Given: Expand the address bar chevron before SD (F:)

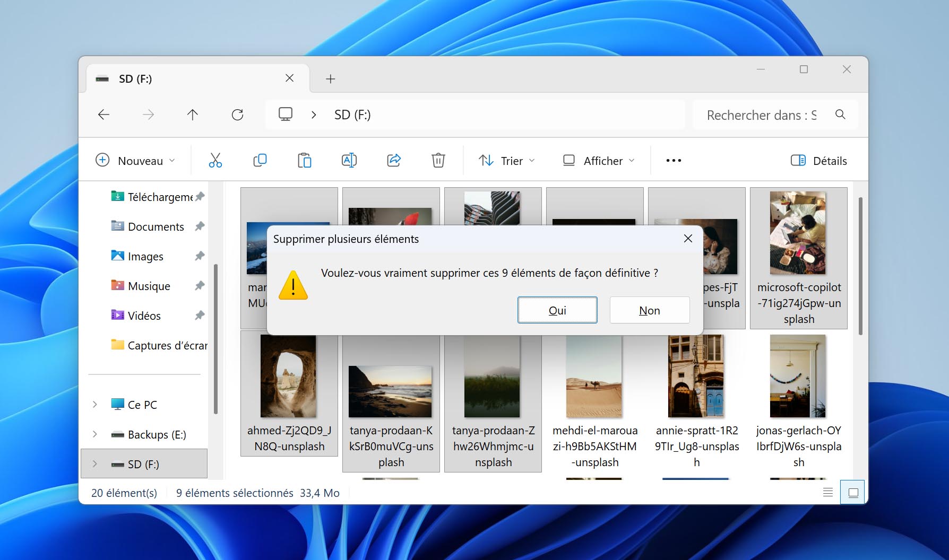Looking at the screenshot, I should [314, 115].
